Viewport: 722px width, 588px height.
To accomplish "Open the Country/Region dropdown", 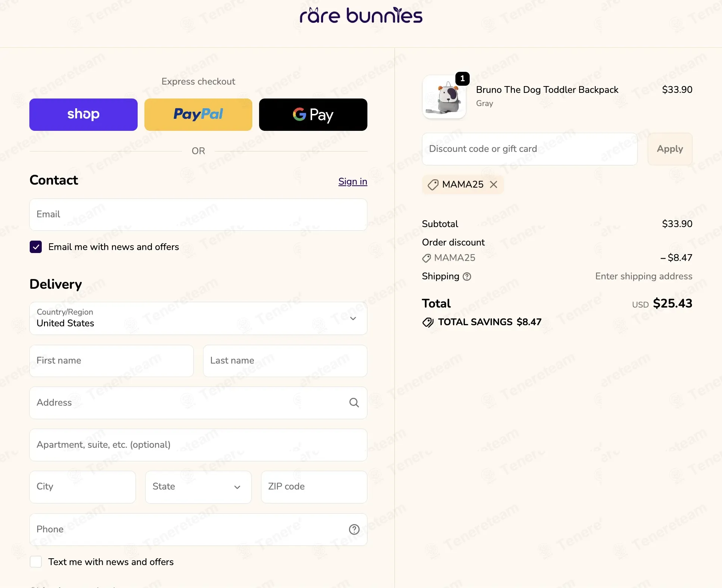I will click(198, 318).
